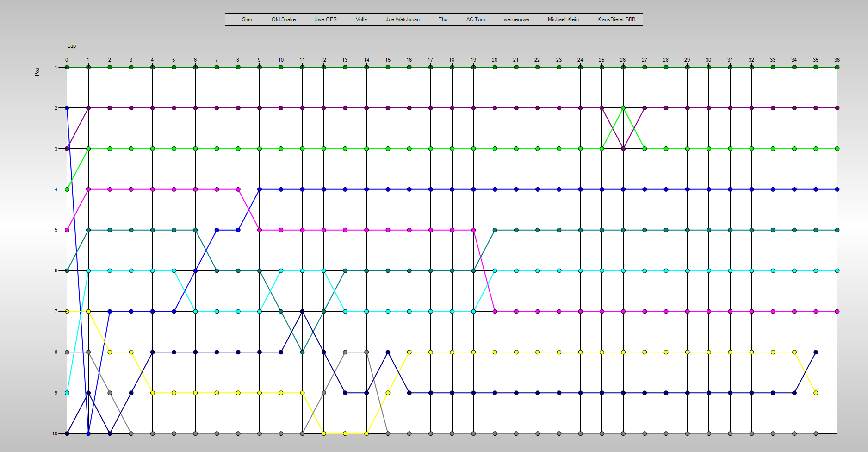Click position label 5 on the axis
Viewport: 868px width, 452px height.
click(56, 230)
